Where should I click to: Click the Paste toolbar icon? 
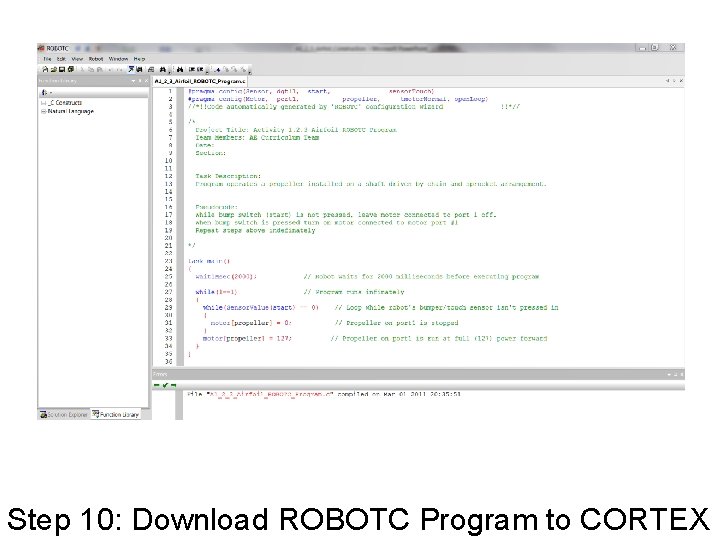tap(99, 69)
